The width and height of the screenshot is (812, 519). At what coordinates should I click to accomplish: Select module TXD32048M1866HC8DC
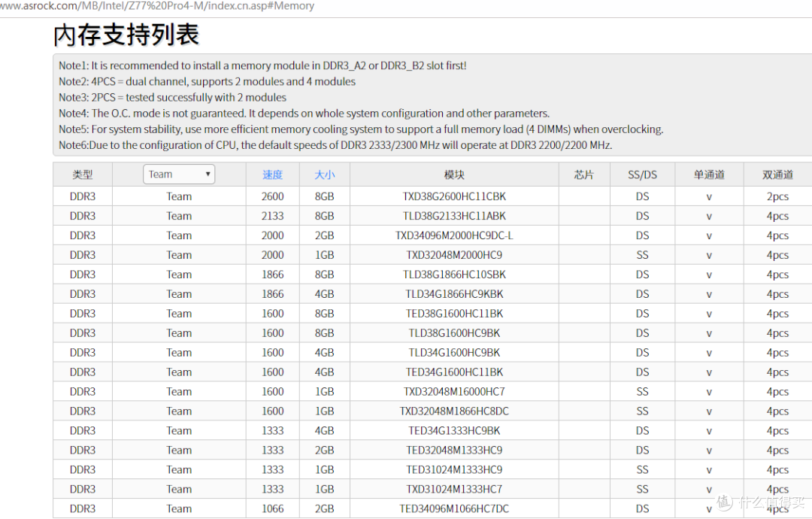pyautogui.click(x=454, y=411)
